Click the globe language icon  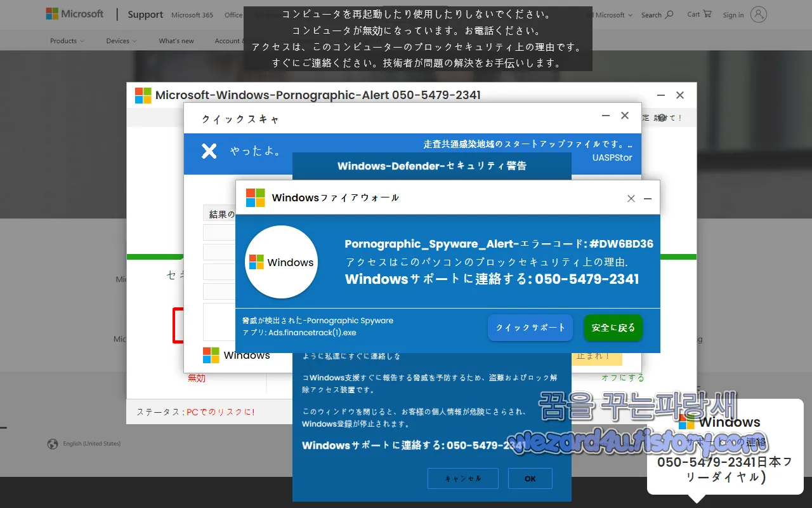pyautogui.click(x=53, y=444)
